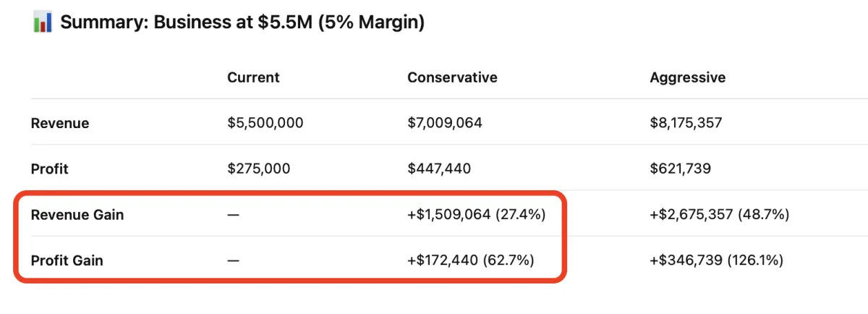Image resolution: width=868 pixels, height=314 pixels.
Task: Select the $275,000 current profit value
Action: pyautogui.click(x=258, y=169)
